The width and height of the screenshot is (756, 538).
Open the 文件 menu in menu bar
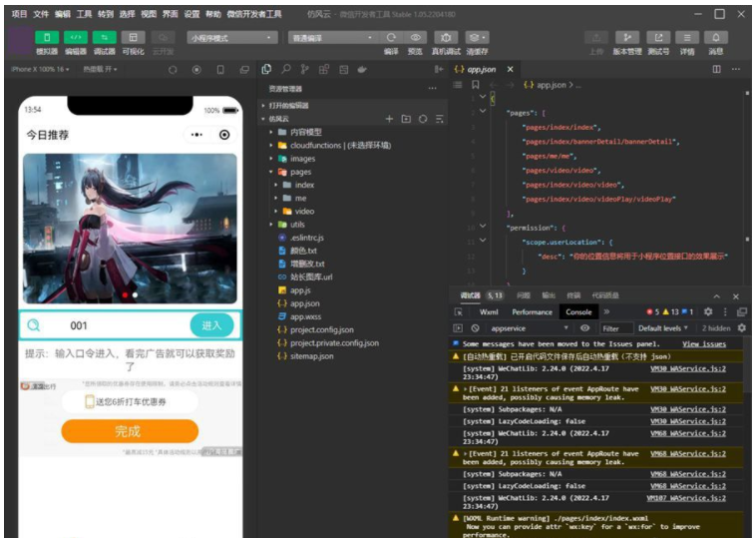point(41,14)
